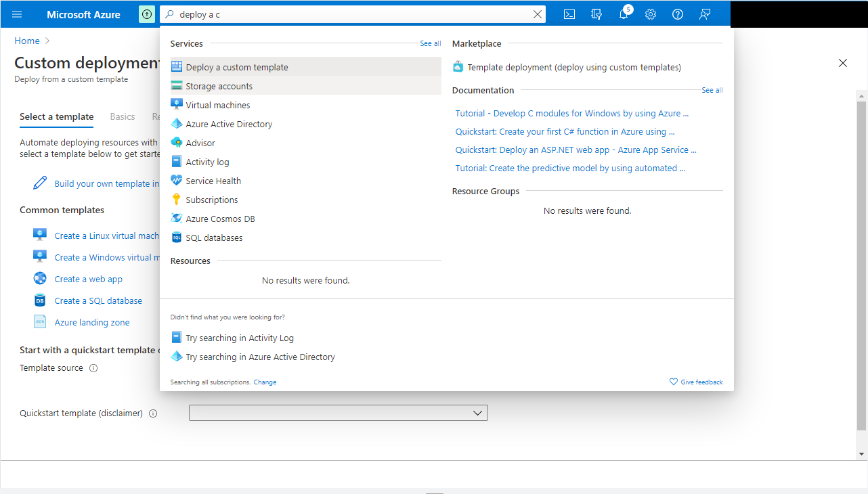Screen dimensions: 868x494
Task: Open the portal hamburger menu
Action: pyautogui.click(x=17, y=14)
